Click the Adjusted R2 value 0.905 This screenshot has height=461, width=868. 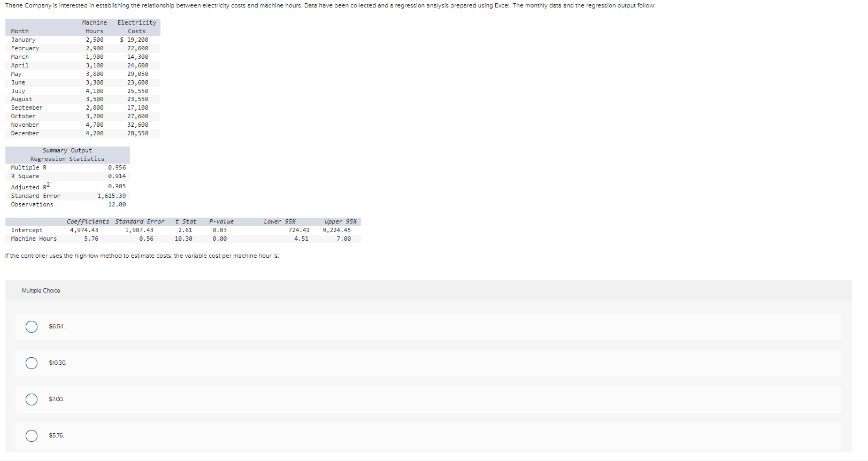(117, 187)
